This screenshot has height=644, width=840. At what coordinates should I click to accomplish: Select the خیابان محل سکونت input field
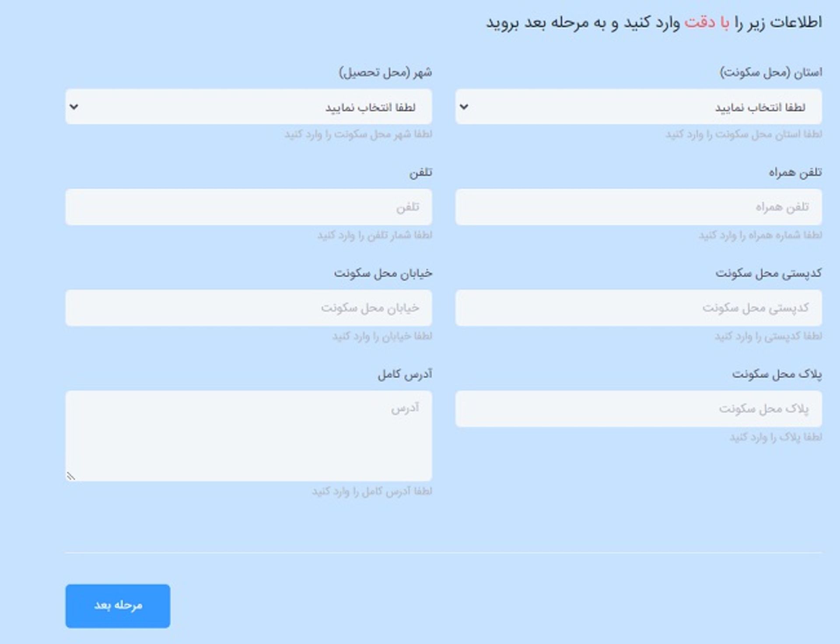coord(249,308)
